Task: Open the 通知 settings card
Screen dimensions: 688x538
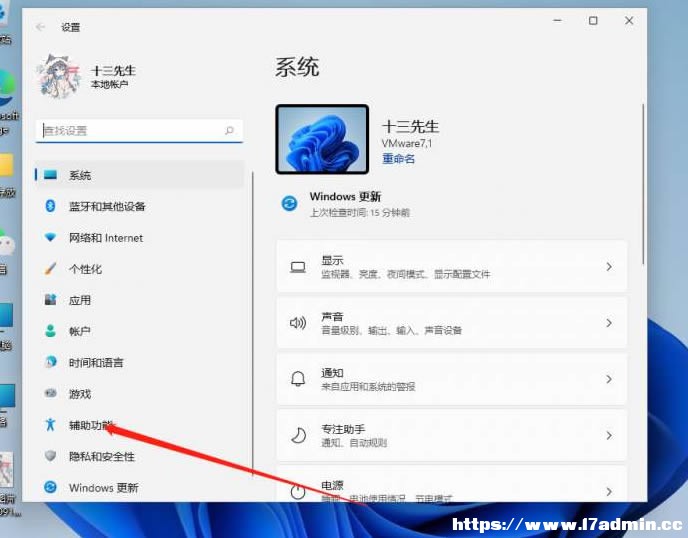Action: click(x=452, y=379)
